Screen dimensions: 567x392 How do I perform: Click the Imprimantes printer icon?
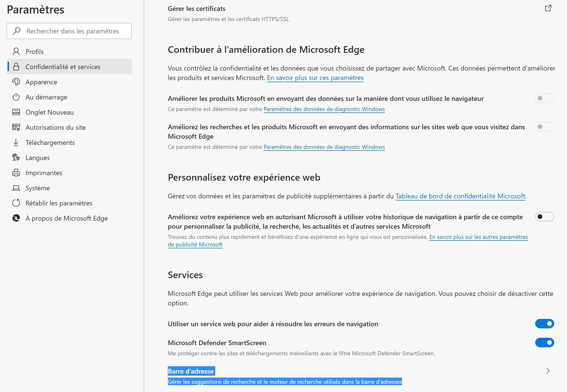[x=16, y=173]
